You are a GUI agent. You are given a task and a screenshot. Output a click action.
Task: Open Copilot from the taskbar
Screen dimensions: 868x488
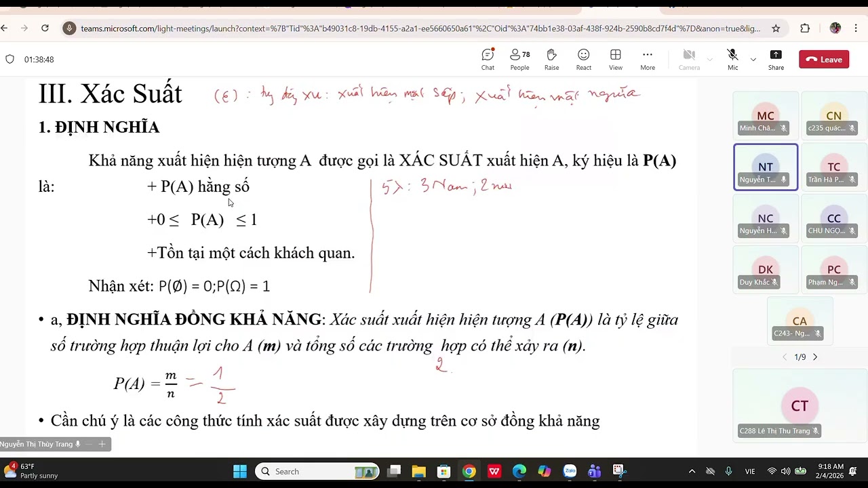(544, 472)
